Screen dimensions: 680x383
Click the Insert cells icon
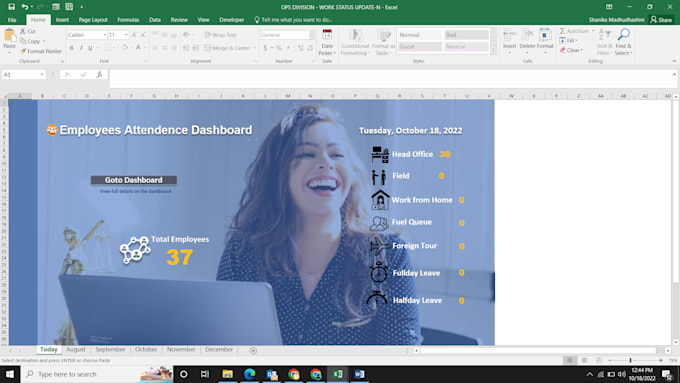(510, 35)
